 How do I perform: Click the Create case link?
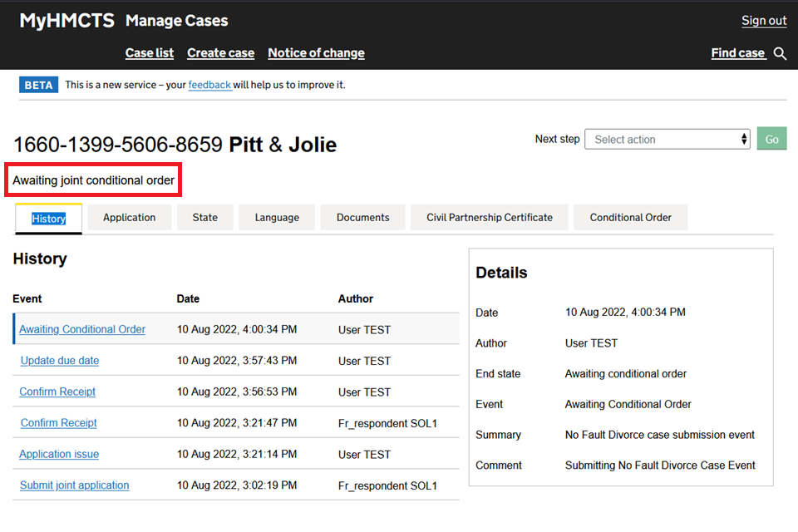click(221, 53)
